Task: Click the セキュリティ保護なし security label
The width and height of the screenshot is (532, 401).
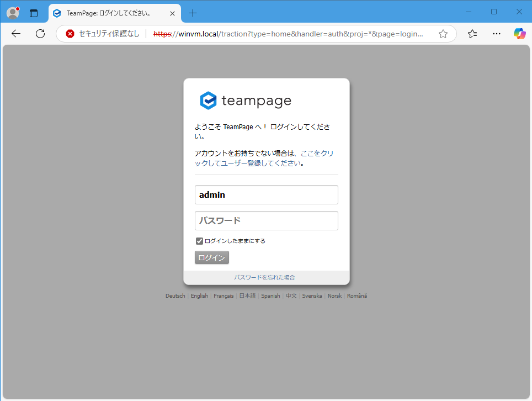Action: [109, 34]
